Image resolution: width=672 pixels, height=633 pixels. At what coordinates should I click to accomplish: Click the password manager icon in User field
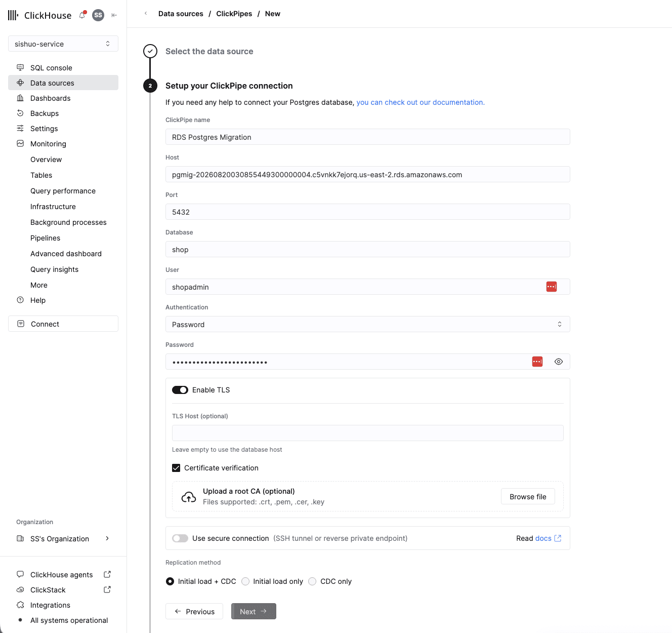[x=552, y=287]
